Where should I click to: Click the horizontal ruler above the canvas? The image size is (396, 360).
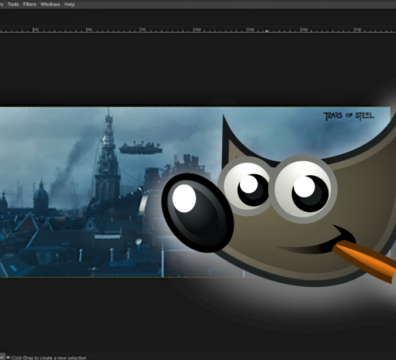coord(198,30)
